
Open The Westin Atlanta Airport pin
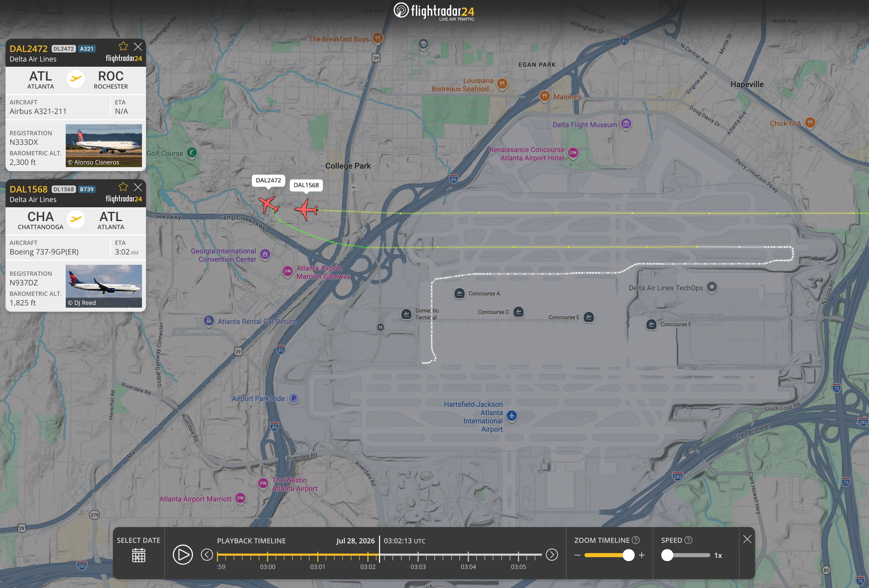pos(263,483)
